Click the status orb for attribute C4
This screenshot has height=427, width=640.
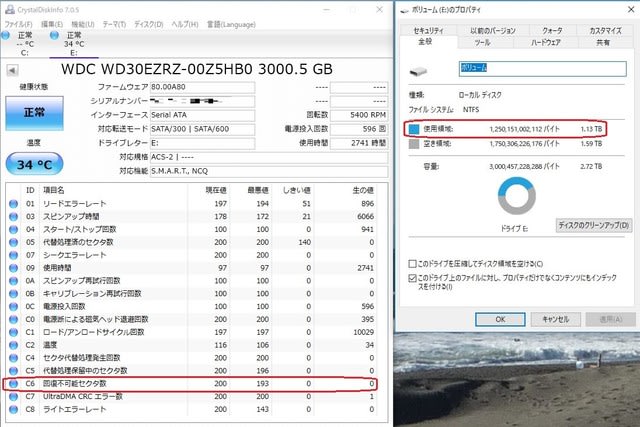click(13, 358)
